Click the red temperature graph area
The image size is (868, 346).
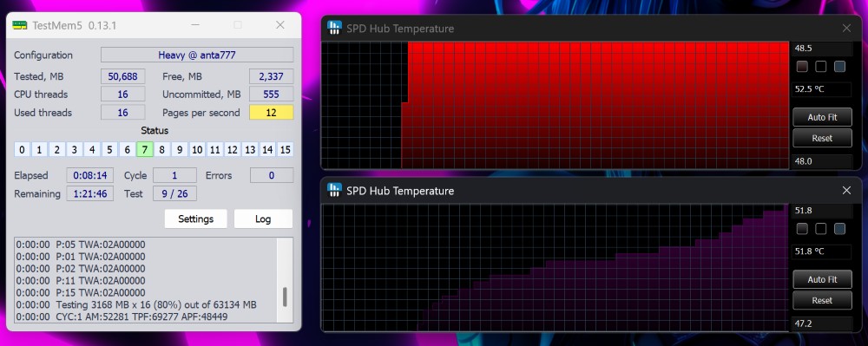(556, 105)
